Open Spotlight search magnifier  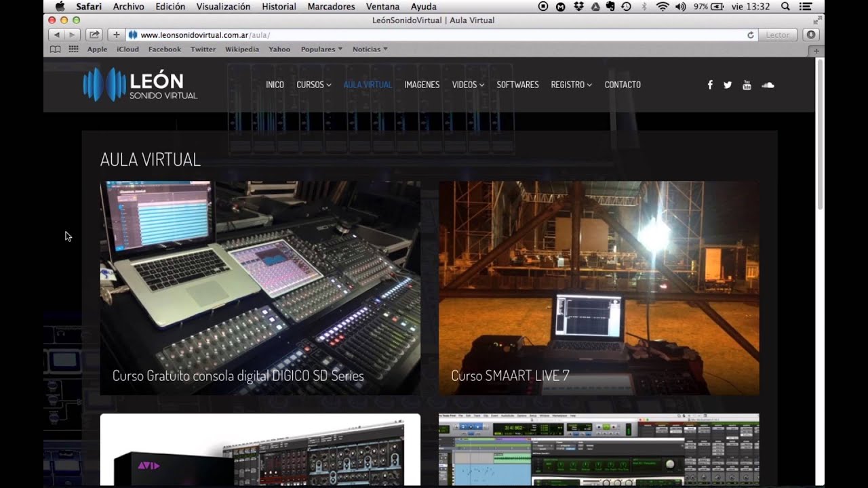pos(785,7)
